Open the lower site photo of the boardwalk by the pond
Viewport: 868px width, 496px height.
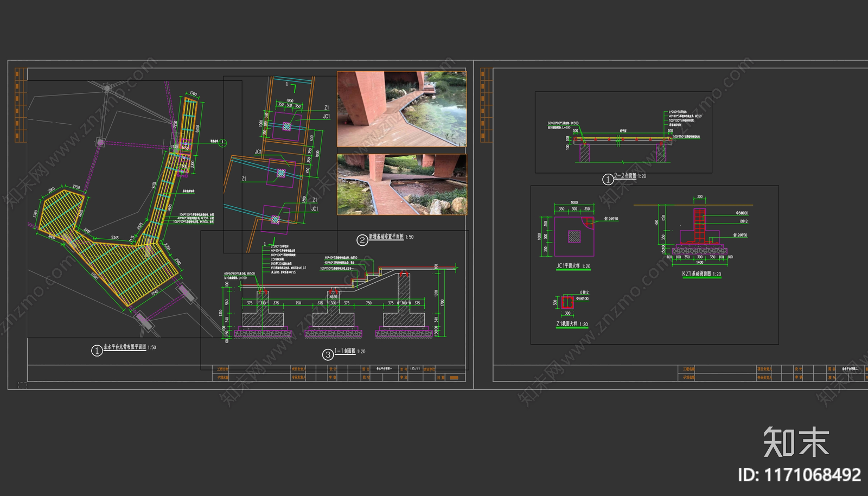tap(402, 185)
